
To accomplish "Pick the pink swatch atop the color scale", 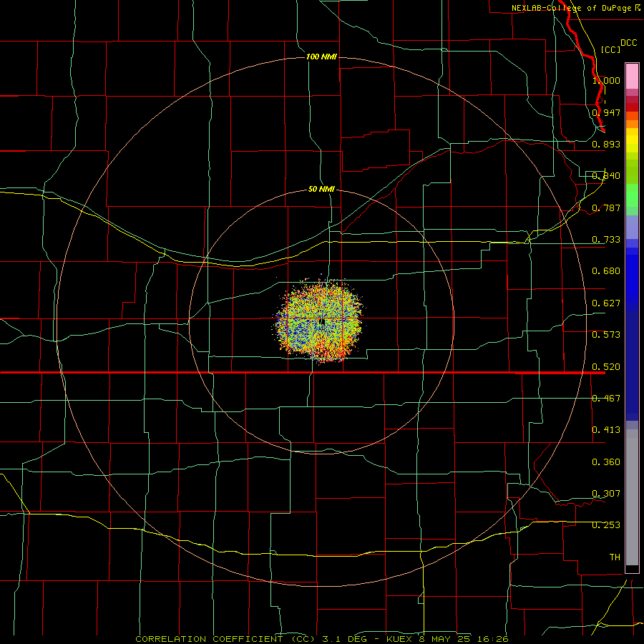I will pos(632,77).
